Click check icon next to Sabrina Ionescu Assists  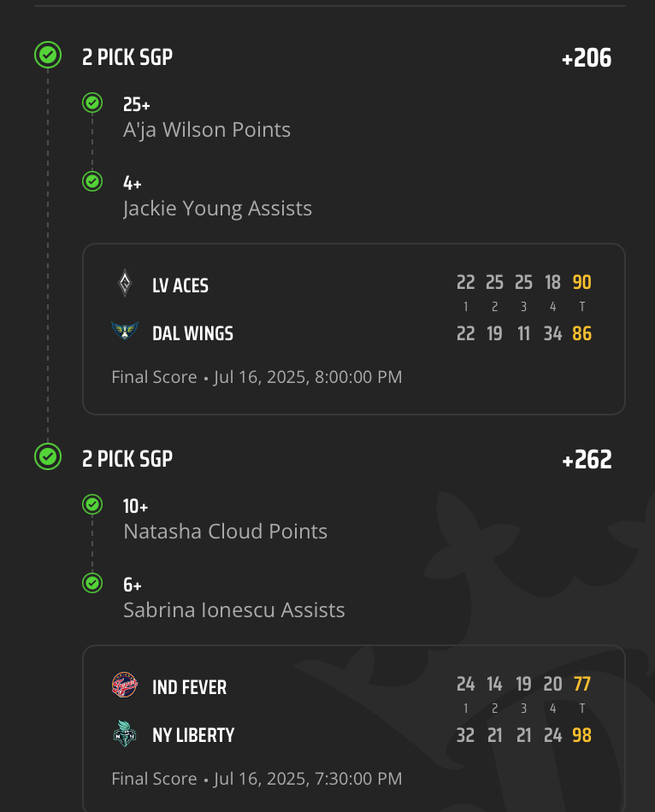click(92, 583)
